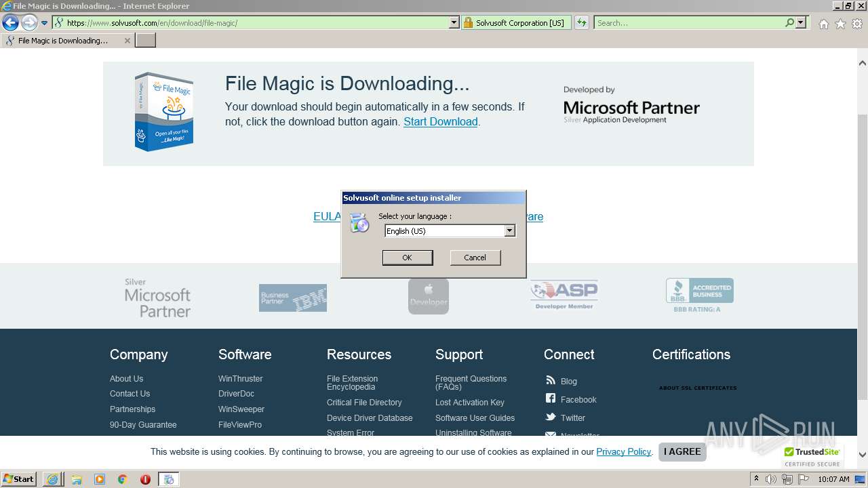Open the Tools gear icon

pos(857,24)
